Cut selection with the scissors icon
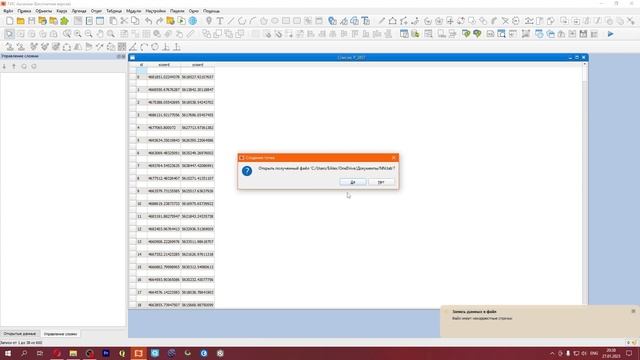This screenshot has height=360, width=640. coord(124,21)
